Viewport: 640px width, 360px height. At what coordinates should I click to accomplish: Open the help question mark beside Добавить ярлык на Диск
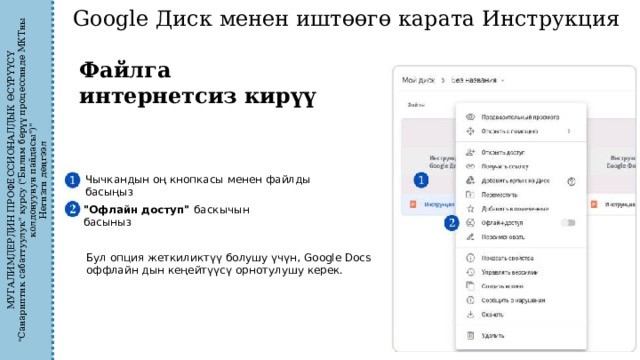571,182
